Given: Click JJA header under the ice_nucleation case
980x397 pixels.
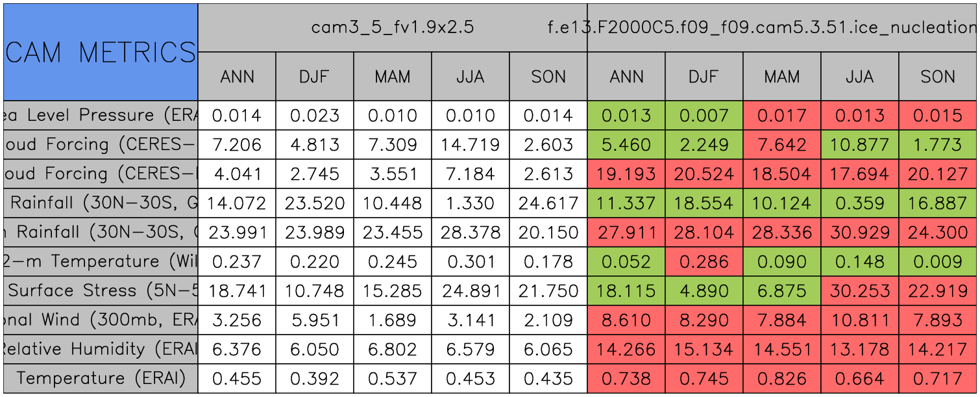Looking at the screenshot, I should (x=859, y=77).
